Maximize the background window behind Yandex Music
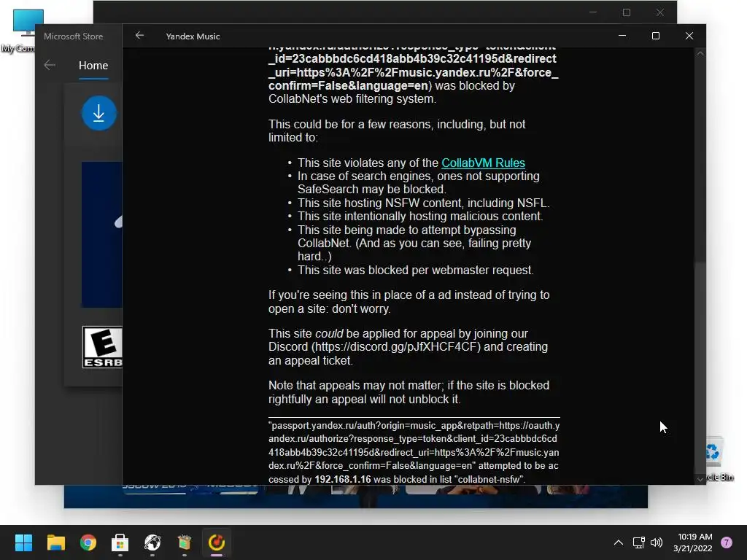 627,12
